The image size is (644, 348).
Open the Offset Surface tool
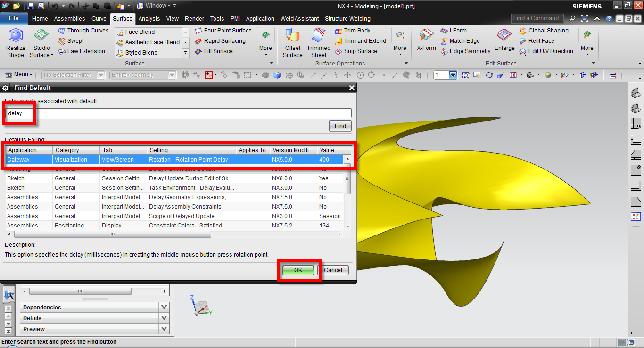293,43
